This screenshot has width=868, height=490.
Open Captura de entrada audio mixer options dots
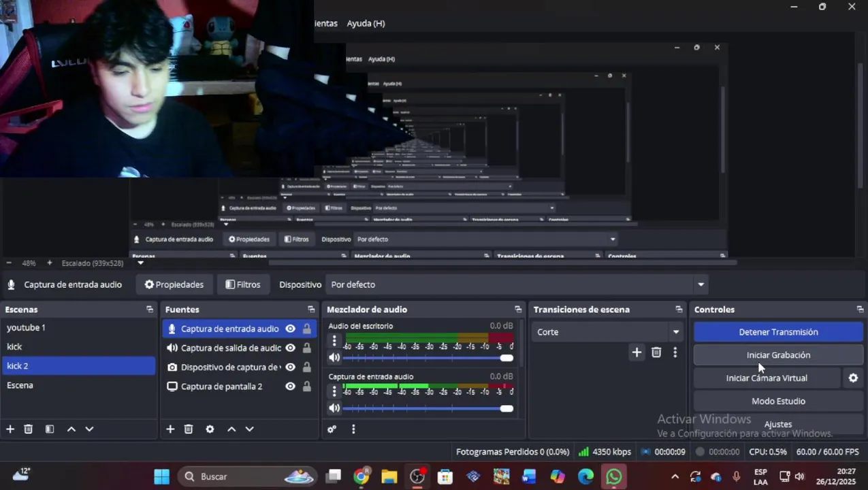(x=334, y=391)
